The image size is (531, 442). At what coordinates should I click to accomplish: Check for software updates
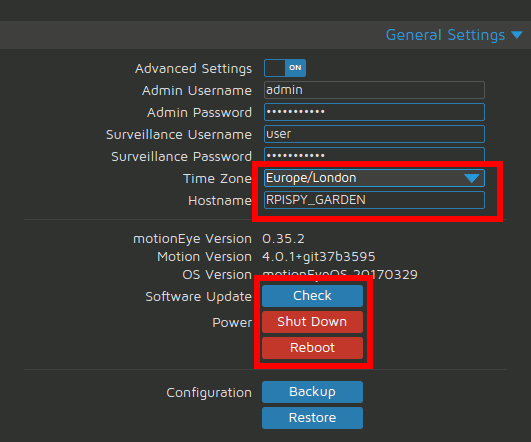pos(312,296)
